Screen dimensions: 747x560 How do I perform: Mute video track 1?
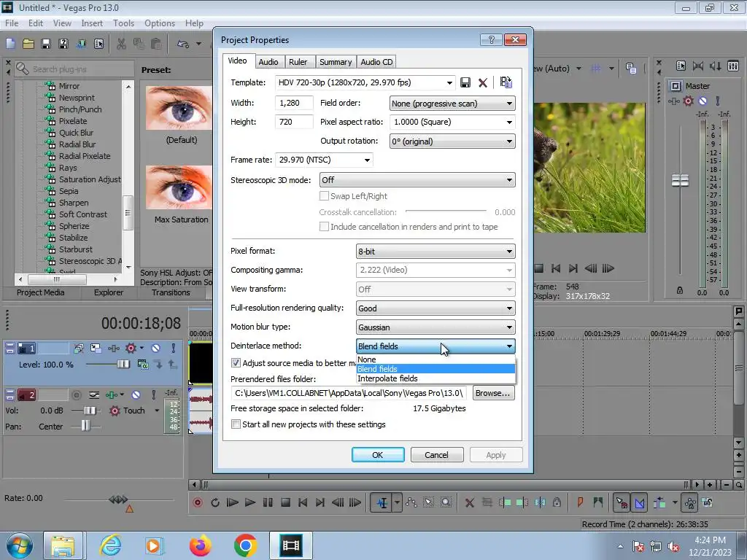155,348
